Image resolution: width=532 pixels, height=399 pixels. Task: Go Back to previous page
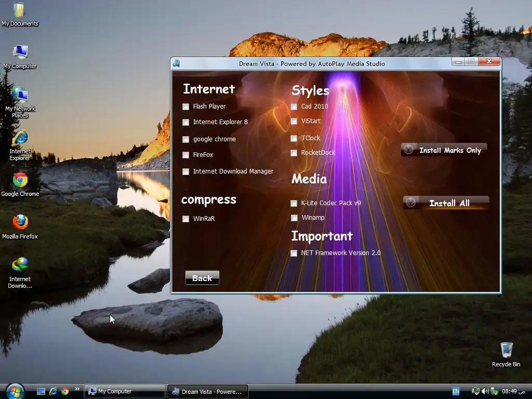point(202,278)
